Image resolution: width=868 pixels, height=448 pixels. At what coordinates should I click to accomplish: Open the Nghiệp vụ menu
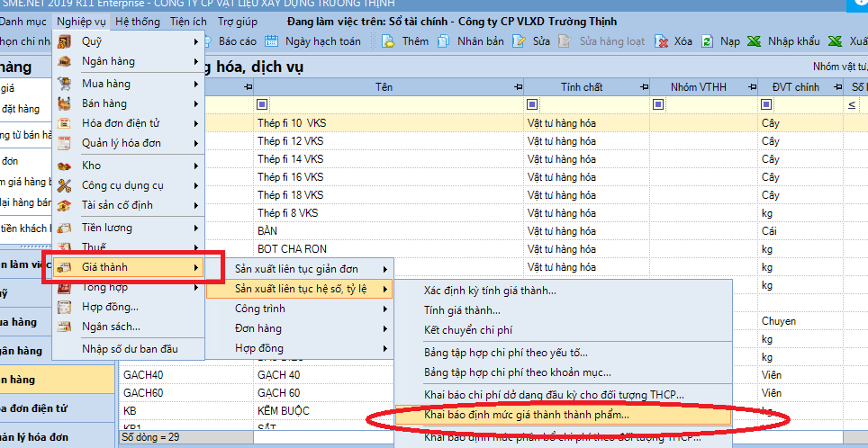81,22
